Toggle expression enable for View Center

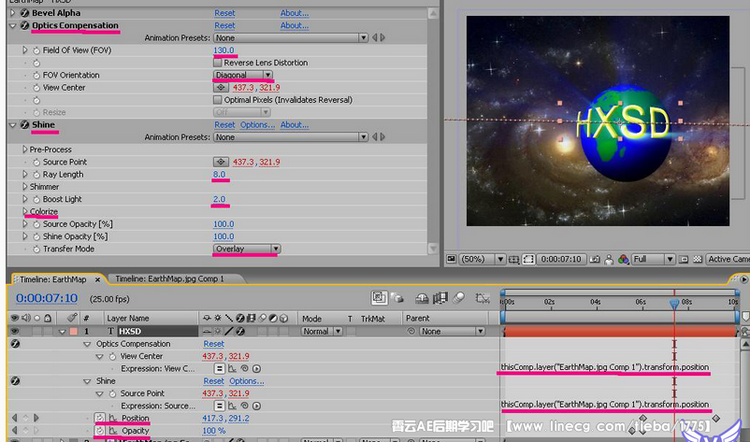coord(219,369)
